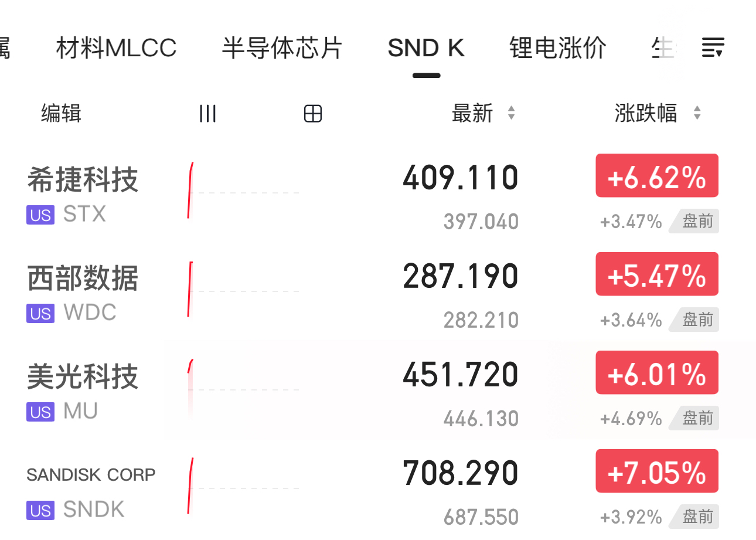Toggle the +5.47% change badge for WDC
This screenshot has height=540, width=756.
(x=657, y=274)
